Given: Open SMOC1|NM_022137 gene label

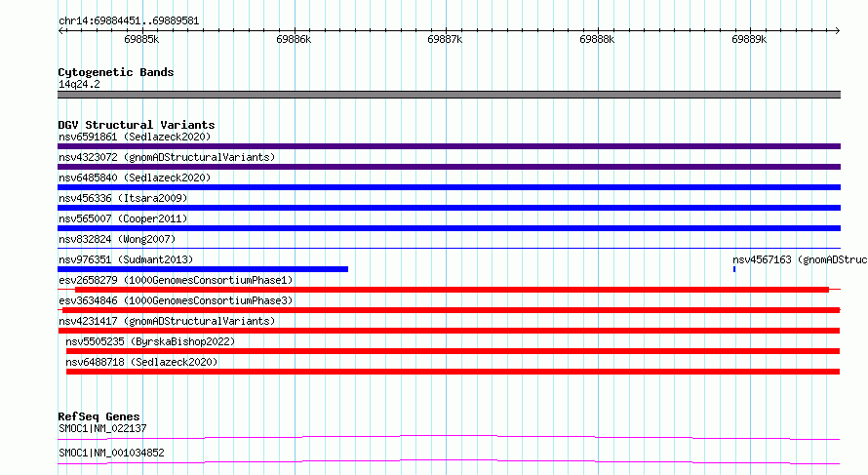Looking at the screenshot, I should tap(102, 428).
